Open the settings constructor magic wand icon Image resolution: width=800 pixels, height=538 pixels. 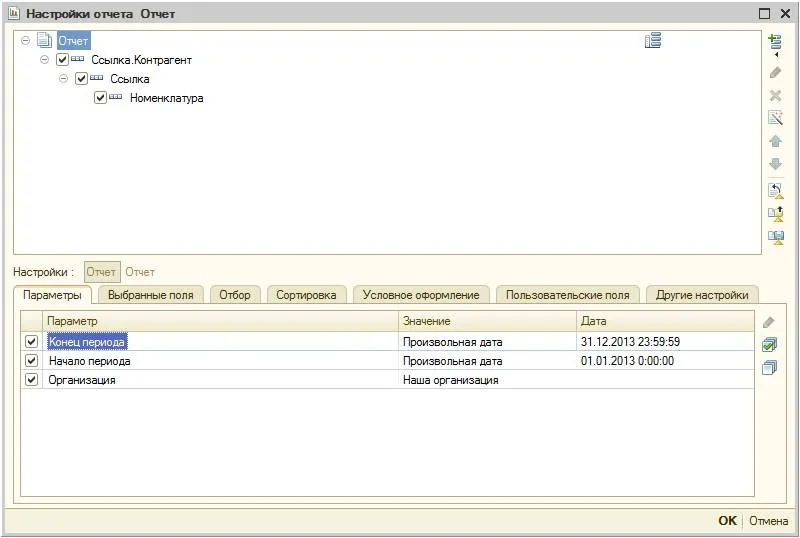775,118
